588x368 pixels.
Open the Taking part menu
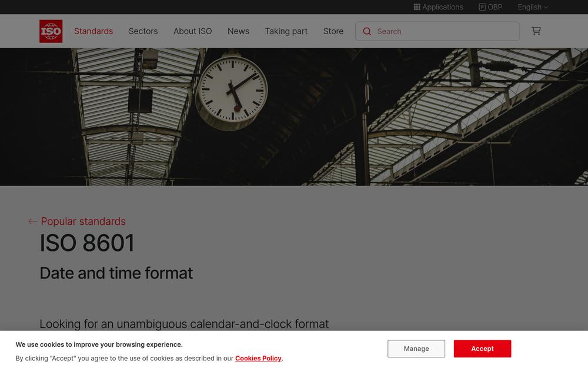286,31
